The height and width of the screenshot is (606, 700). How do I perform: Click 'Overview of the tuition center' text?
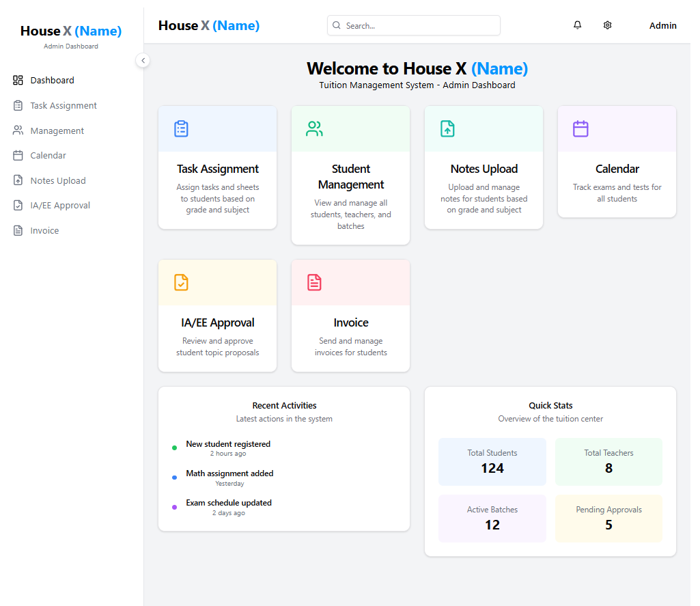click(x=550, y=419)
